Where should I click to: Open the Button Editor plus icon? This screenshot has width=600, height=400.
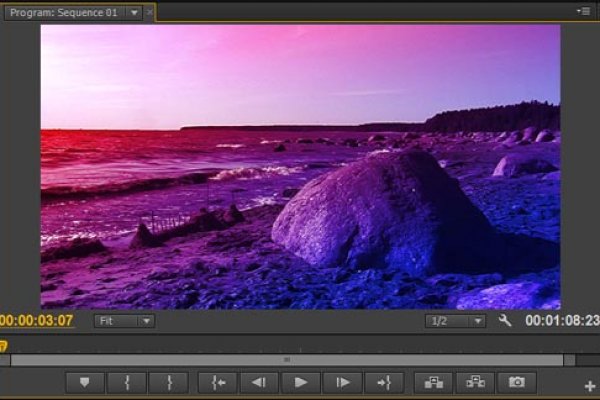tap(589, 386)
